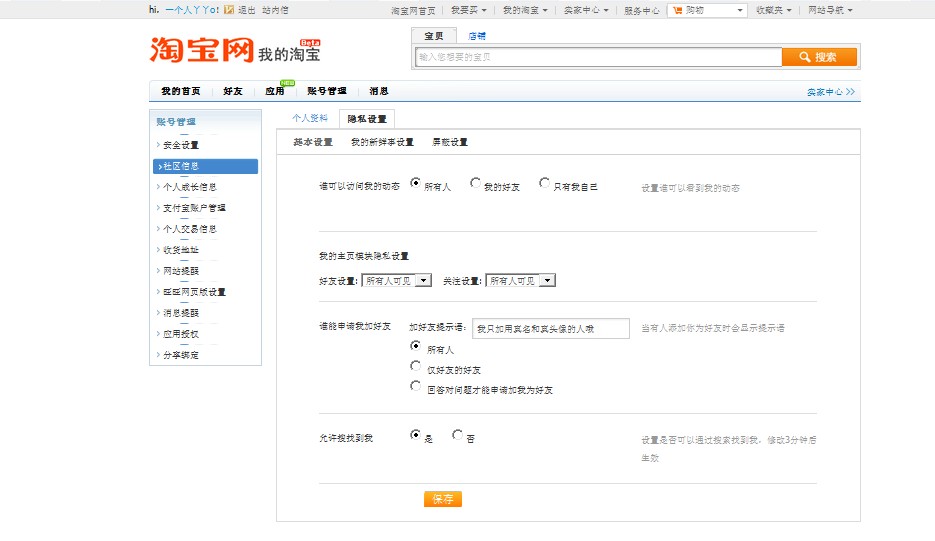Click 卖家中心 >> link at right
935x541 pixels.
pos(831,92)
